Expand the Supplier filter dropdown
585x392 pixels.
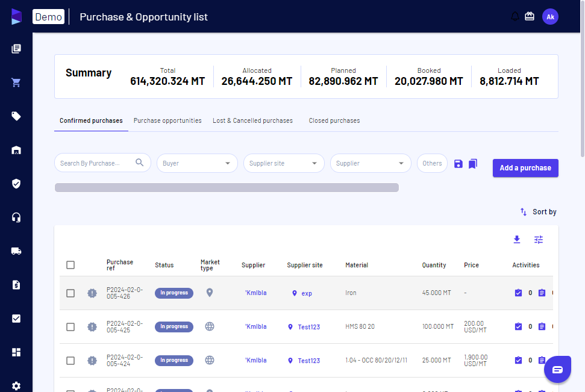click(x=371, y=163)
